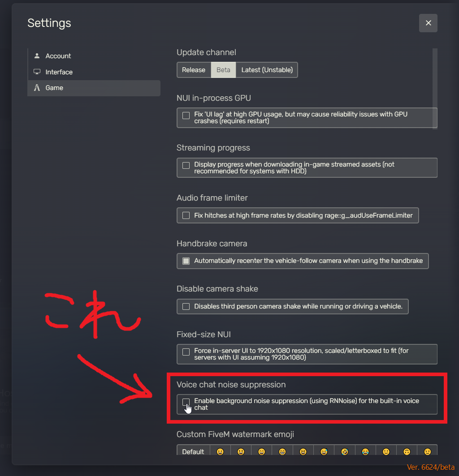Choose the rolling-on-floor laughing emoji

(x=344, y=451)
